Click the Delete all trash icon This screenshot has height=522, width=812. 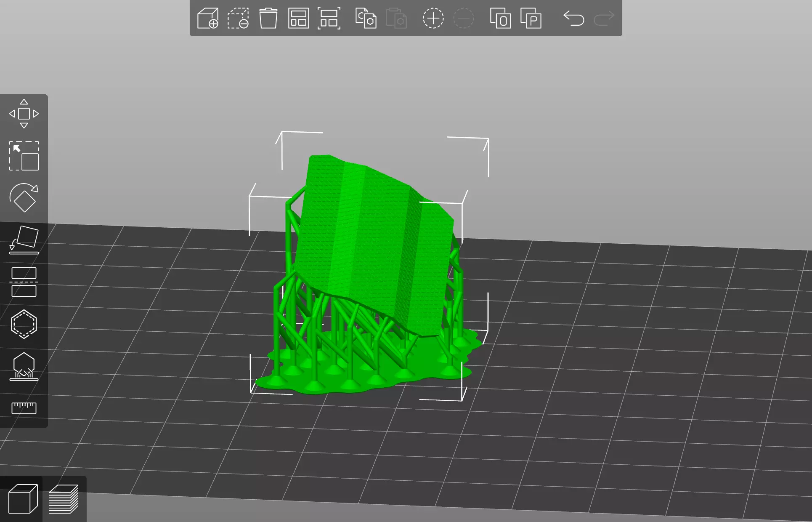pos(268,19)
